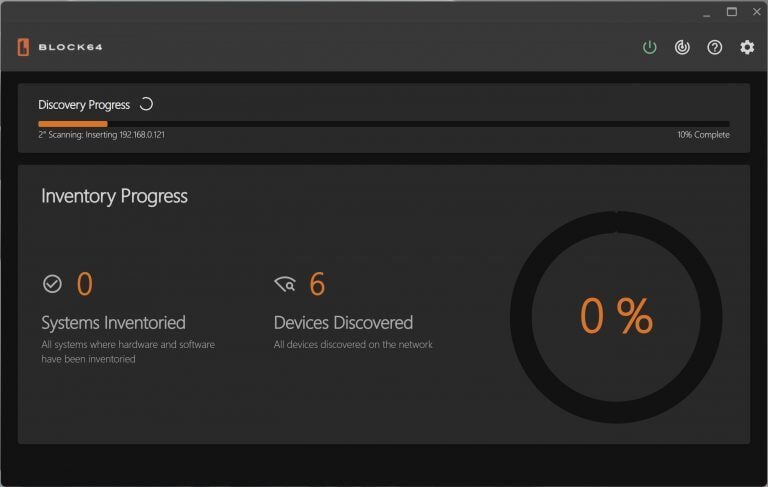Click the Discovery Progress loading spinner
Screen dimensions: 768x487
coord(146,104)
